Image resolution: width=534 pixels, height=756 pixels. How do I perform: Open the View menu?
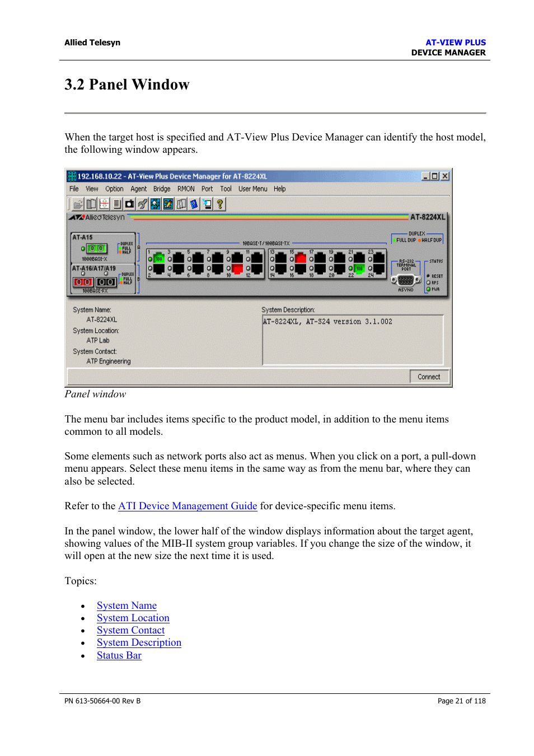92,189
